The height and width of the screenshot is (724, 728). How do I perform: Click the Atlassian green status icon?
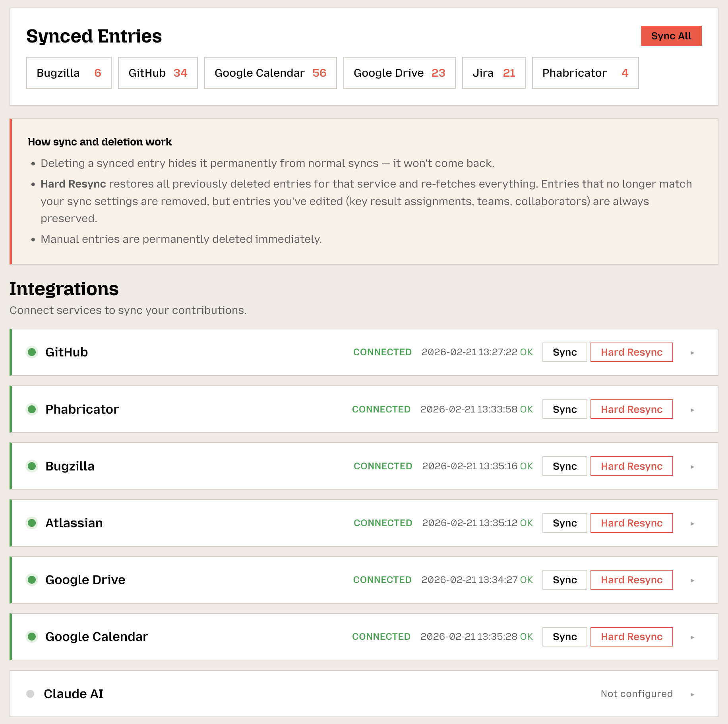pyautogui.click(x=32, y=523)
